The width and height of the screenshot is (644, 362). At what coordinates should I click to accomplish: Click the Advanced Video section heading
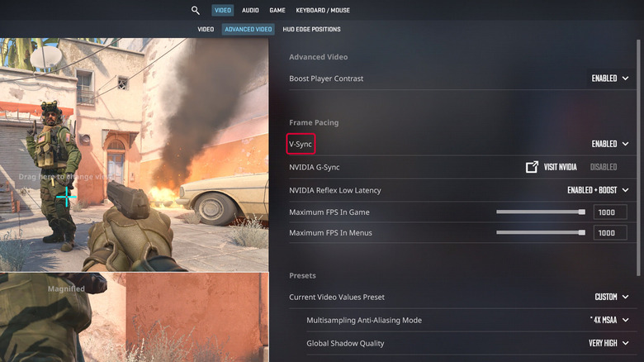pos(319,57)
